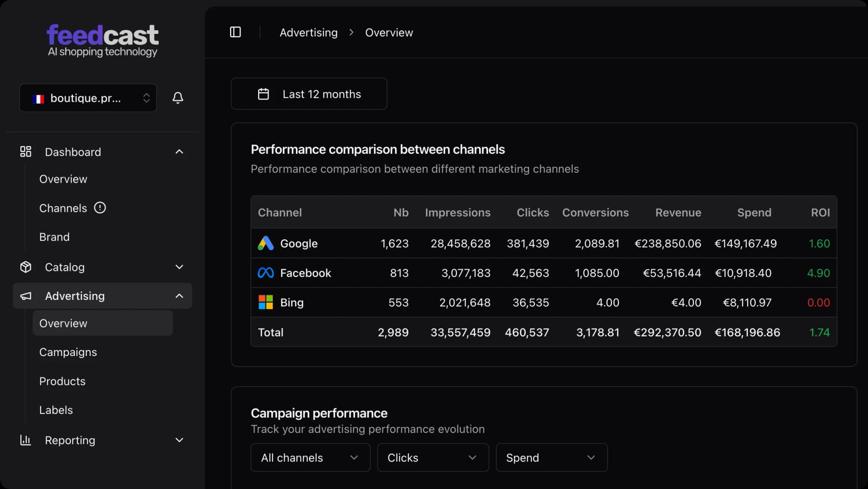Screen dimensions: 868x489
Task: Open the boutique store selector dropdown
Action: [88, 98]
